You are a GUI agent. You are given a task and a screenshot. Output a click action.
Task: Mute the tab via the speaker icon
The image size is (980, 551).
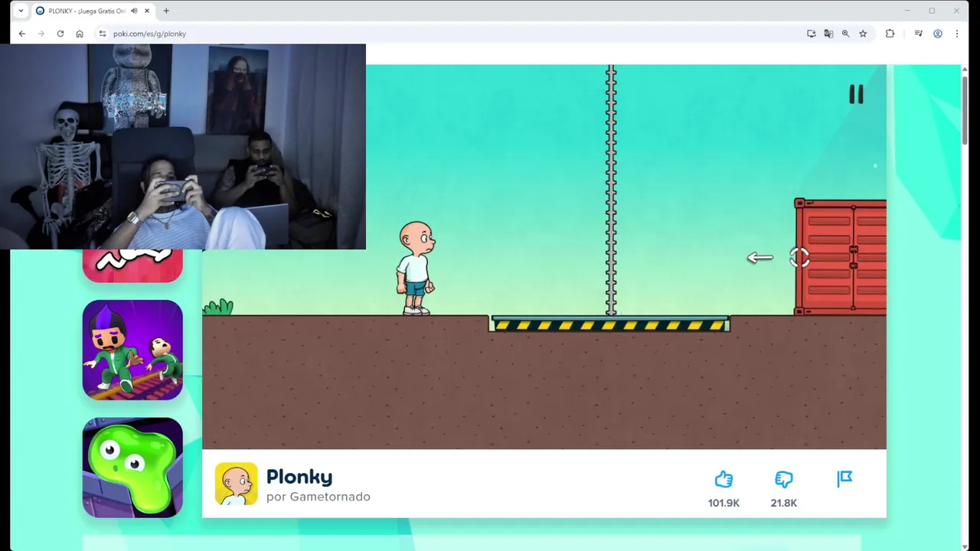[x=134, y=11]
